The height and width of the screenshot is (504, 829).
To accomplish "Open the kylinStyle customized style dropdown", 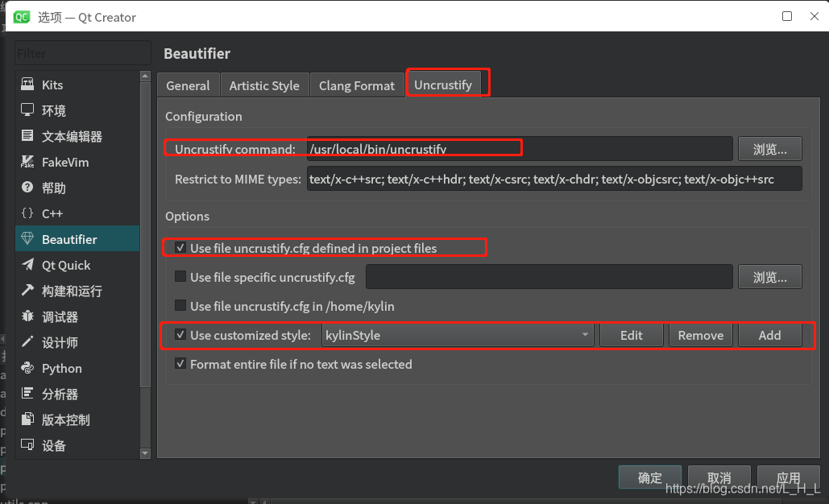I will point(458,335).
